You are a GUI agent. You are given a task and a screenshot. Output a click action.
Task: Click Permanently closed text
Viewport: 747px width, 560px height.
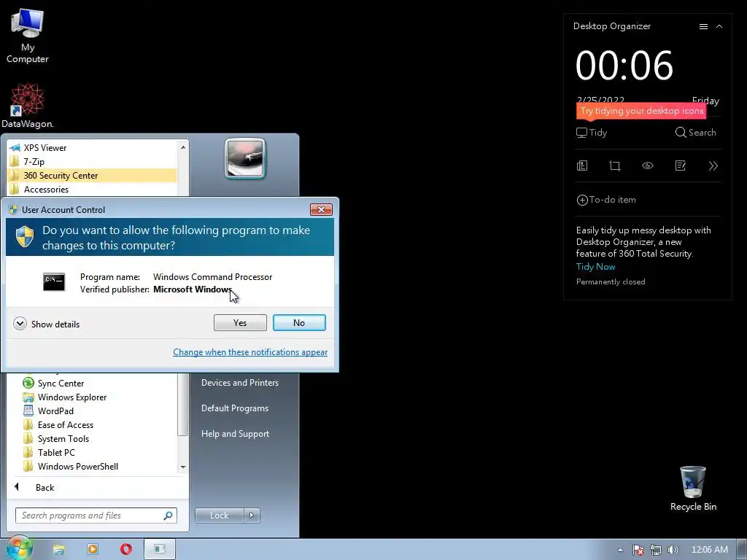point(611,282)
